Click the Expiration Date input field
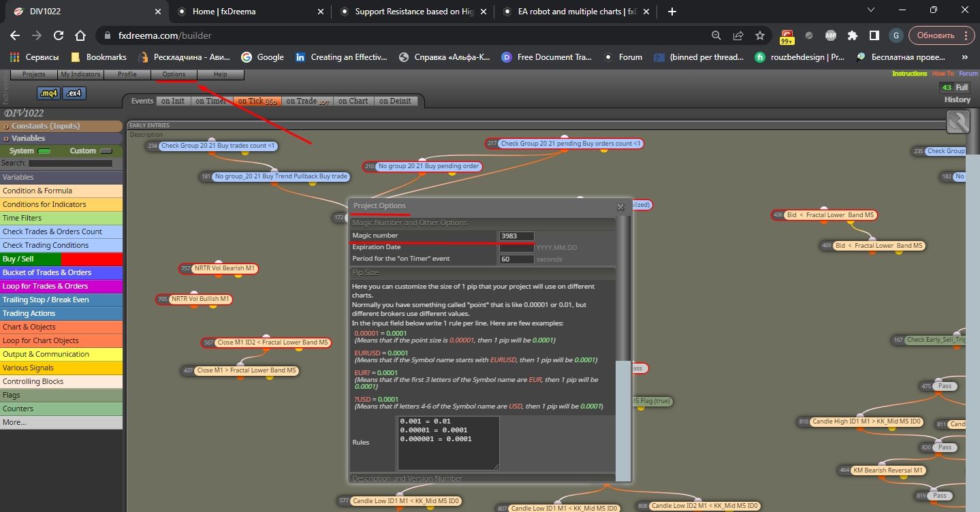Image resolution: width=980 pixels, height=512 pixels. pos(516,247)
